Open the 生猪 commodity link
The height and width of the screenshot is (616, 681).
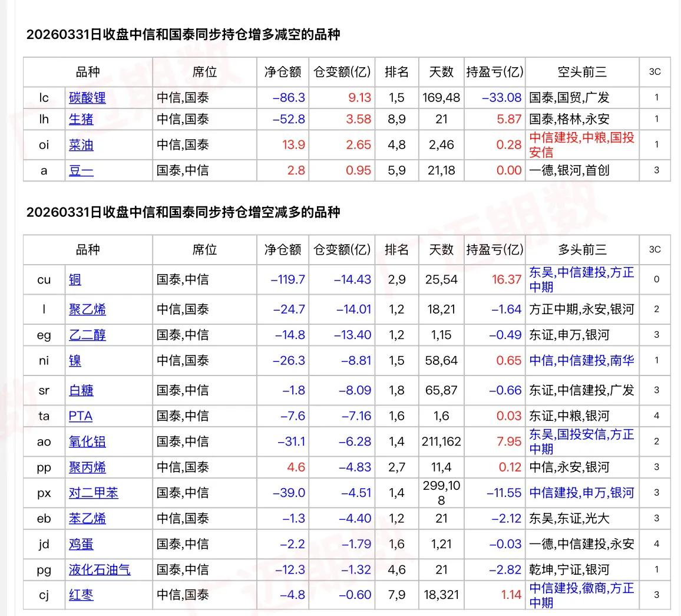(x=81, y=119)
